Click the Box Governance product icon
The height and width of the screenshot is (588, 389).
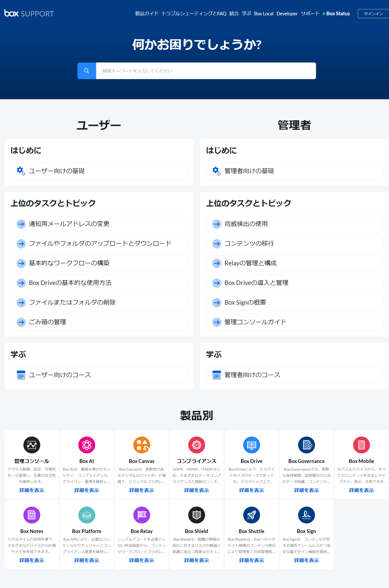[x=306, y=445]
